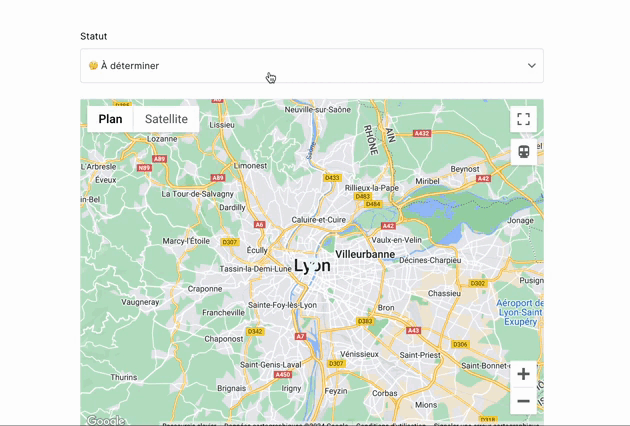The image size is (630, 426).
Task: Click the A89 highway shield
Action: click(218, 178)
